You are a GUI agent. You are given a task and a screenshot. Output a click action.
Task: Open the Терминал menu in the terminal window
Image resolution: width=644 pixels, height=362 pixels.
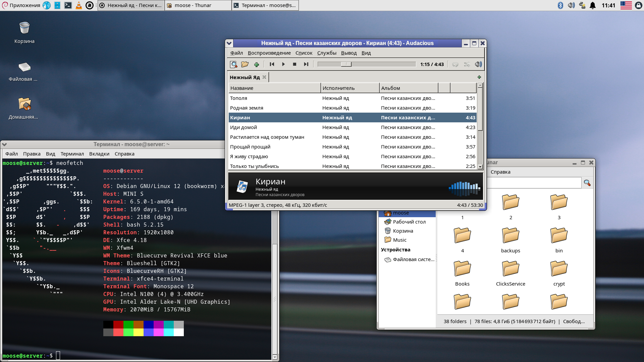[x=72, y=154]
